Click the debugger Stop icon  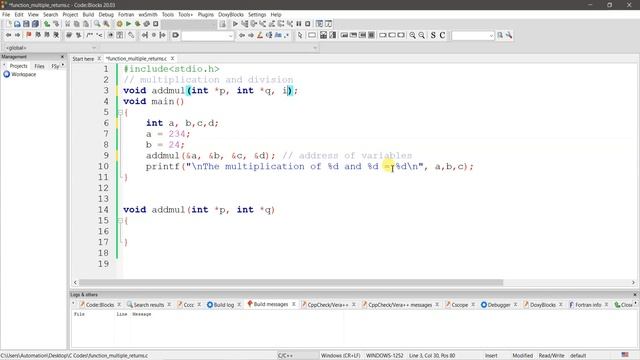point(308,24)
